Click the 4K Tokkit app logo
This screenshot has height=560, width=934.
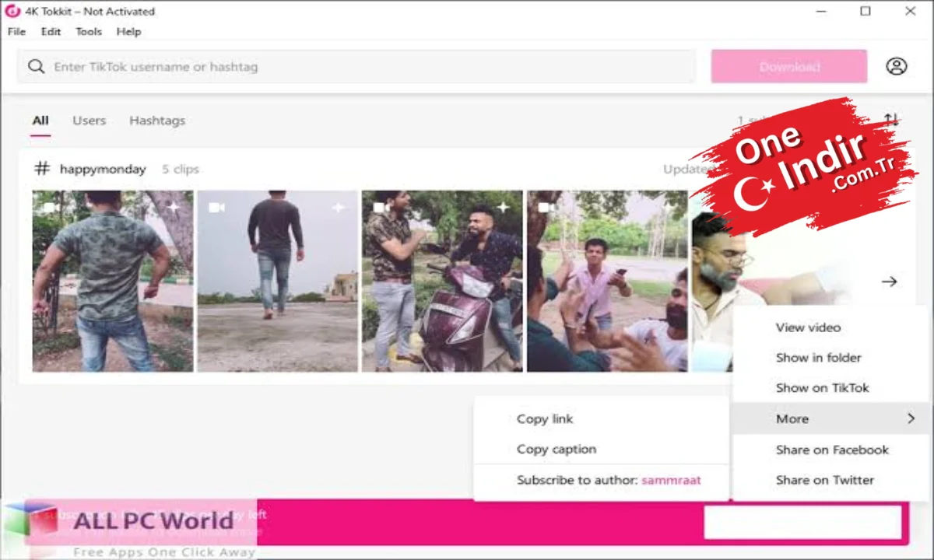pyautogui.click(x=12, y=11)
